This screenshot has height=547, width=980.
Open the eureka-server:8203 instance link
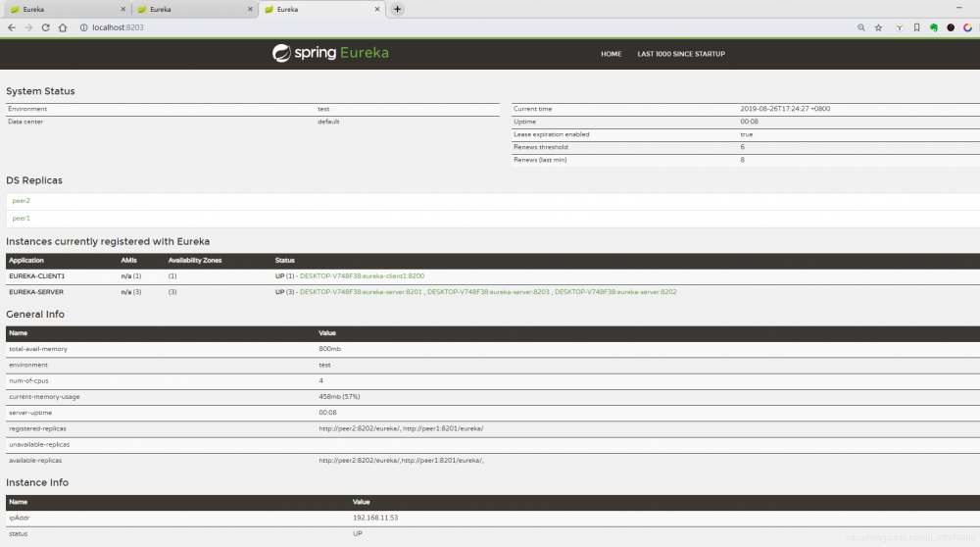(488, 292)
